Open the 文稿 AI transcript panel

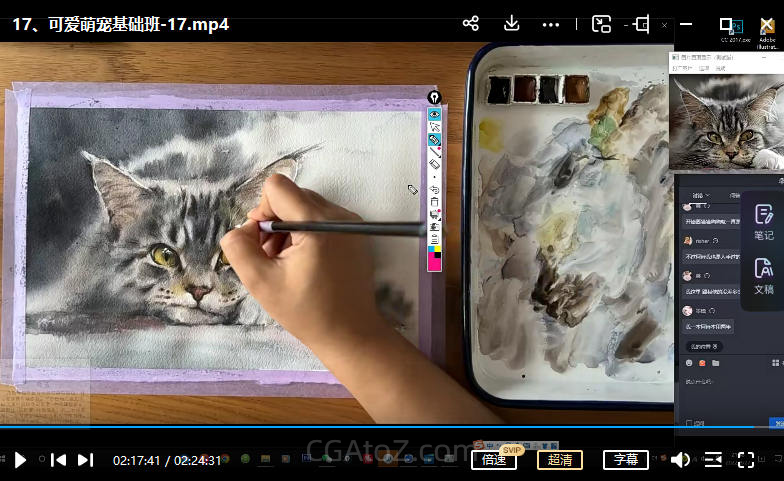(763, 276)
